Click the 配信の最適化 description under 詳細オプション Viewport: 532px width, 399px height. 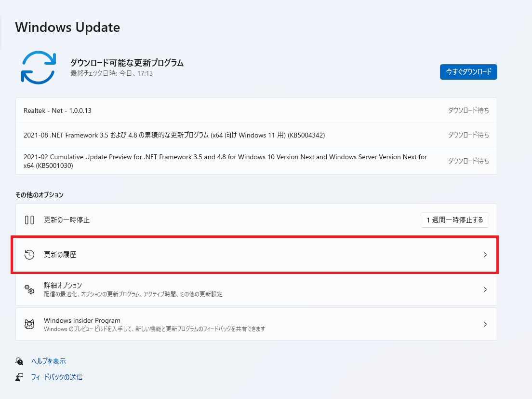point(133,294)
